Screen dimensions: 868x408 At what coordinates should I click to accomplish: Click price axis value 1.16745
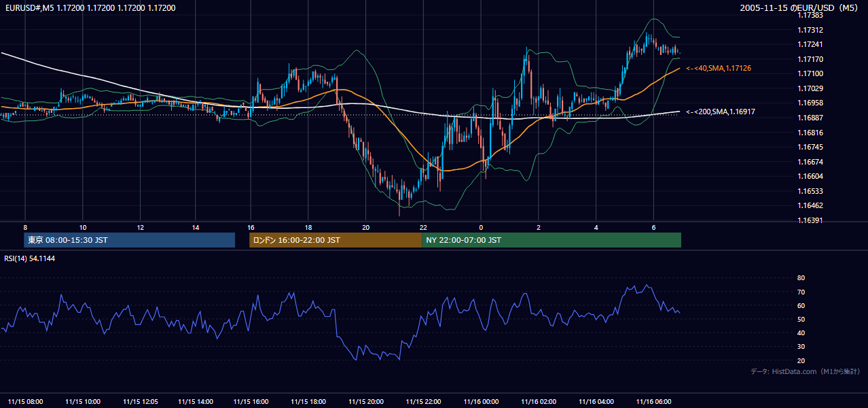click(810, 147)
